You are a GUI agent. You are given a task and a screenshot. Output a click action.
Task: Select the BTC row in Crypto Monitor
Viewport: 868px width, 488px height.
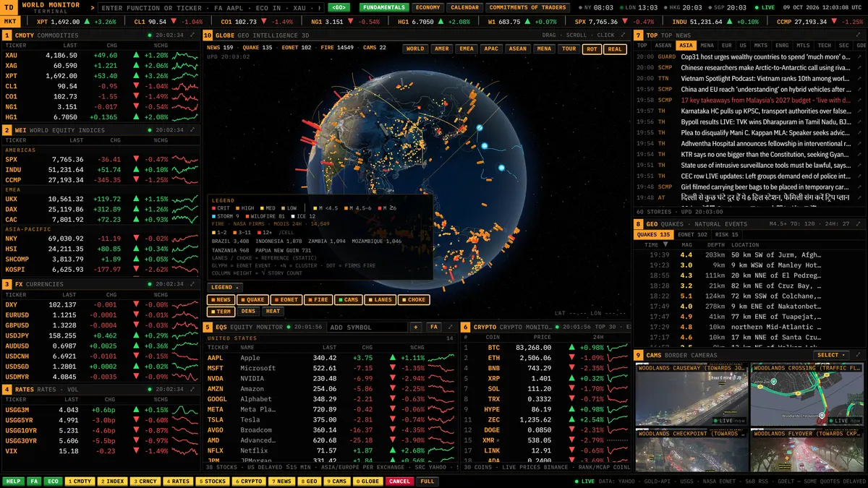click(545, 348)
